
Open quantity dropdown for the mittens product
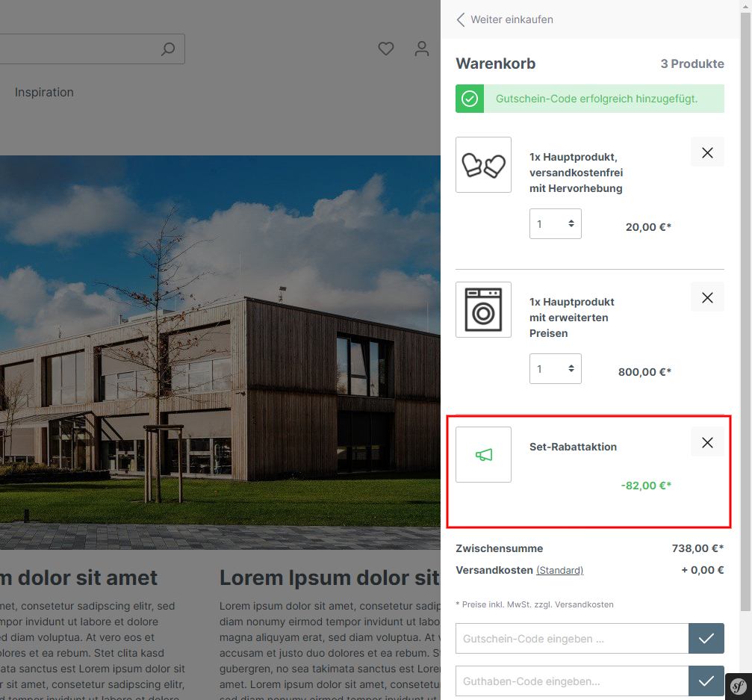(555, 224)
